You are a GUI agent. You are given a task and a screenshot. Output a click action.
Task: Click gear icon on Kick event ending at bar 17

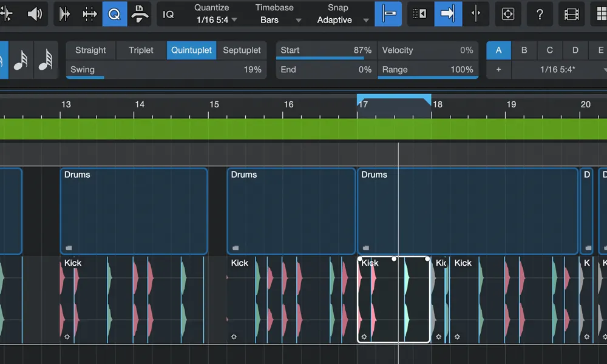(x=234, y=337)
